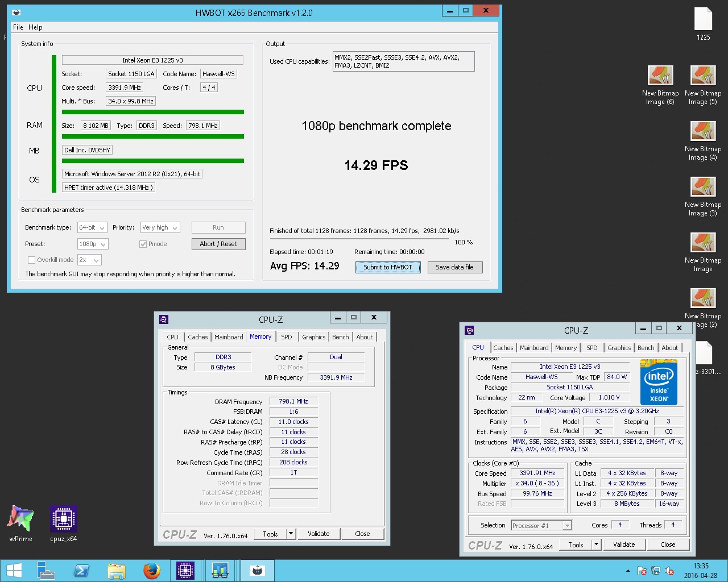
Task: Click the RAM green bar in HWBOT
Action: (x=153, y=136)
